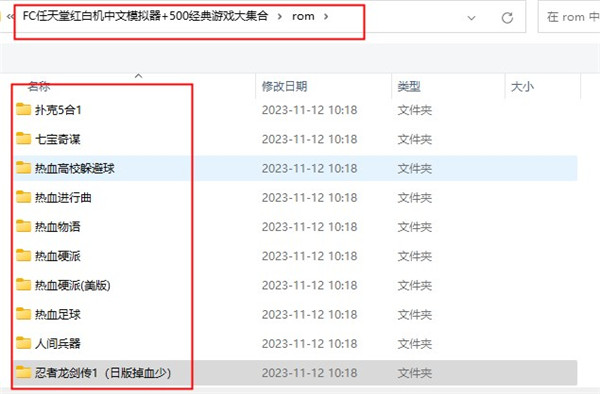Select folder icon of 人间兵器
The image size is (600, 394).
point(23,343)
